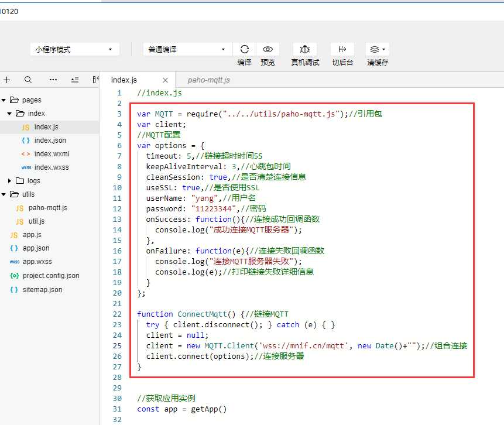Click the tree sort/list icon in explorer
The height and width of the screenshot is (425, 504).
(x=75, y=80)
